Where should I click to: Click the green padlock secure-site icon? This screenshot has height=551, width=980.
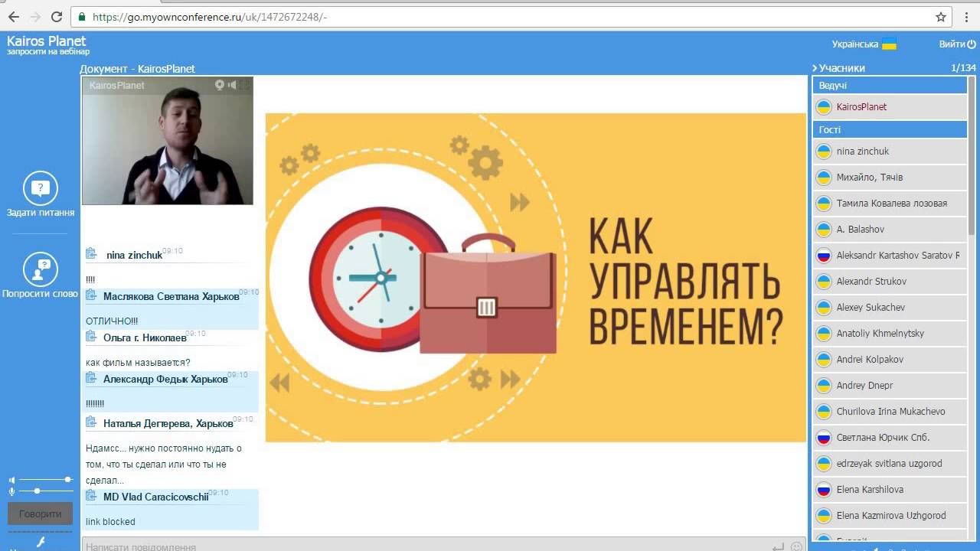[82, 16]
